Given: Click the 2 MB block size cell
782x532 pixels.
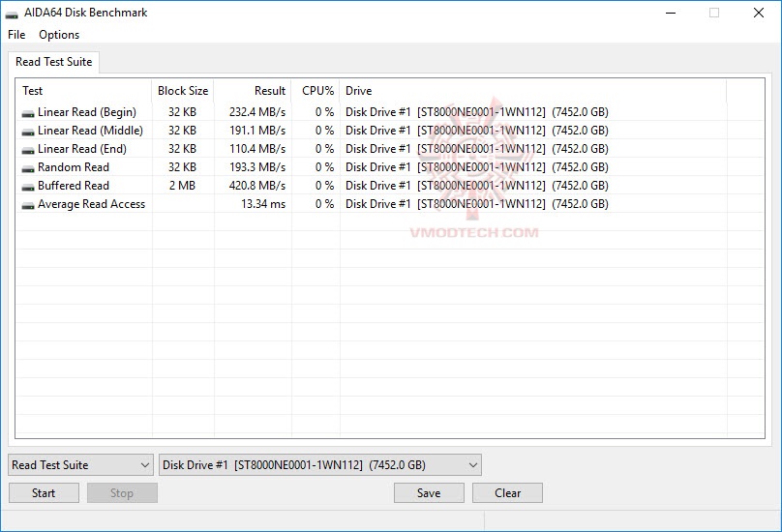Looking at the screenshot, I should [182, 186].
